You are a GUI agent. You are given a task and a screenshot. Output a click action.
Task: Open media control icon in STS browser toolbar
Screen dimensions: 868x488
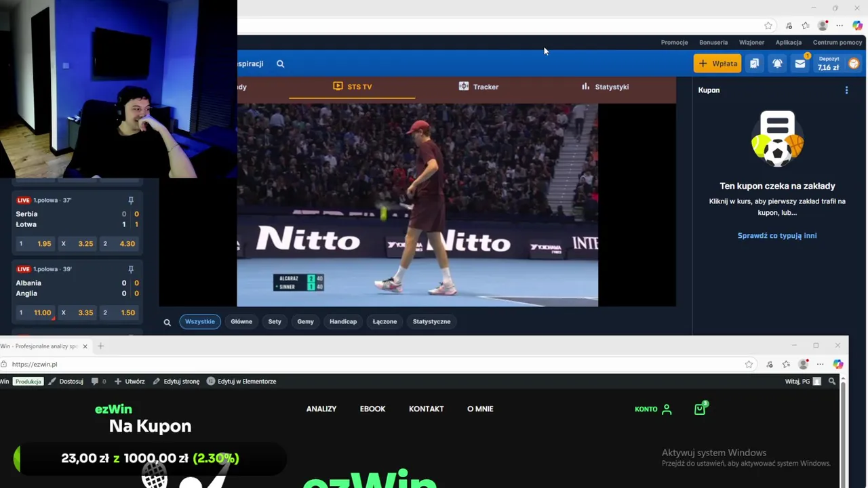coord(789,26)
